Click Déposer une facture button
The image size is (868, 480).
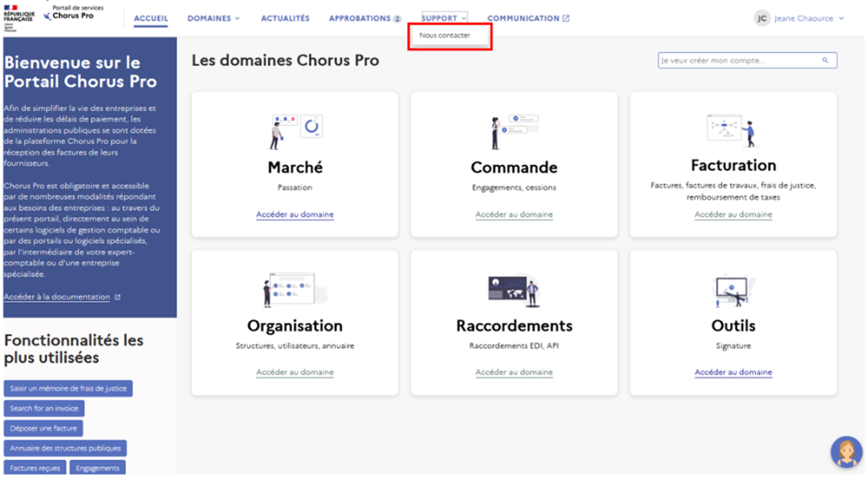43,429
